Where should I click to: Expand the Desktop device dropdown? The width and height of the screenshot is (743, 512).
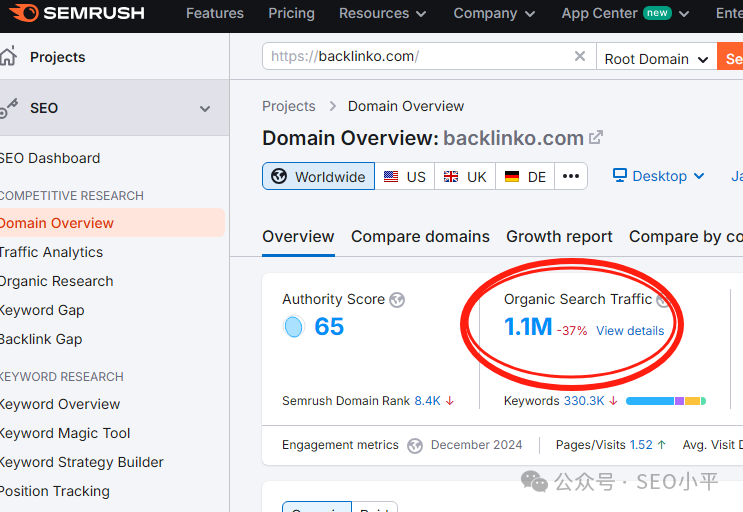tap(659, 176)
